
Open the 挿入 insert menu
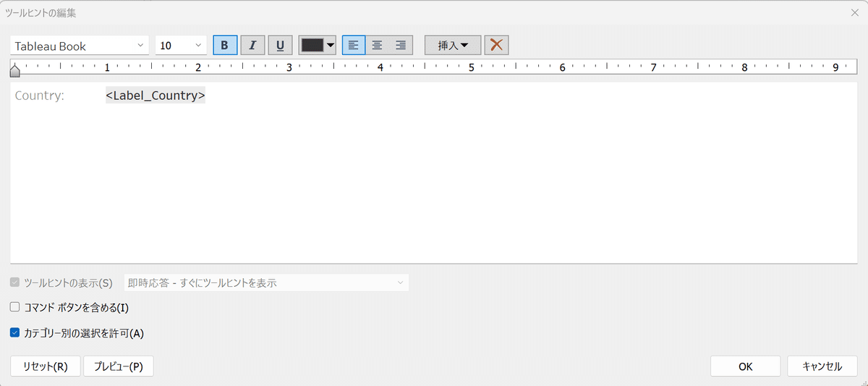(453, 45)
